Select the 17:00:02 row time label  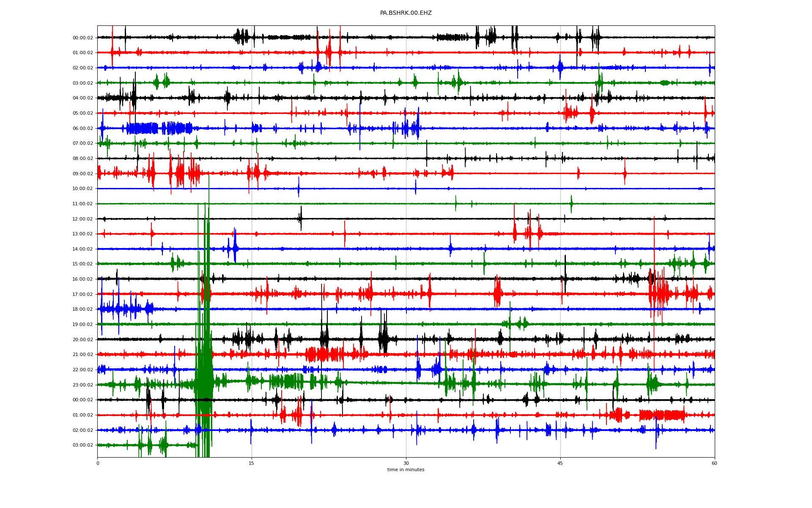click(82, 294)
